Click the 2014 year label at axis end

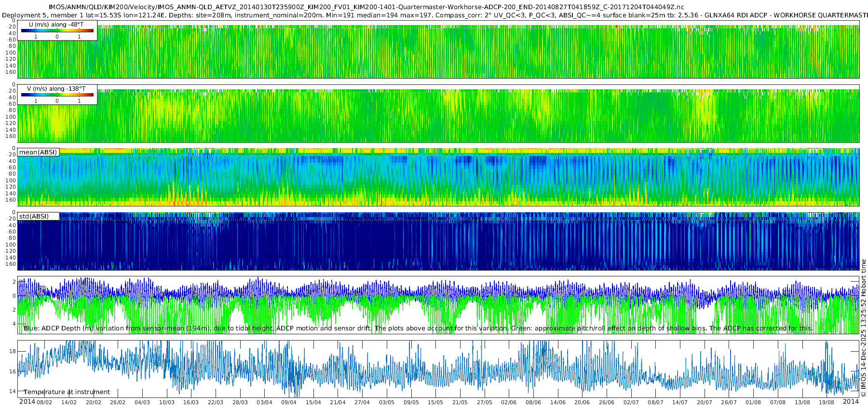point(851,402)
